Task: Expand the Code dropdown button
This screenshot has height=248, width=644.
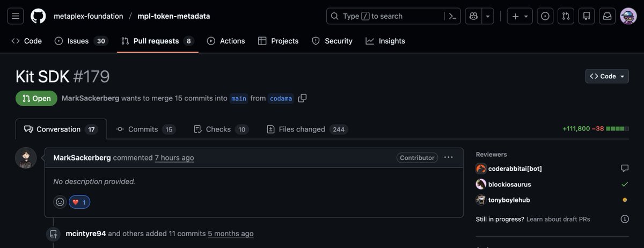Action: click(607, 76)
